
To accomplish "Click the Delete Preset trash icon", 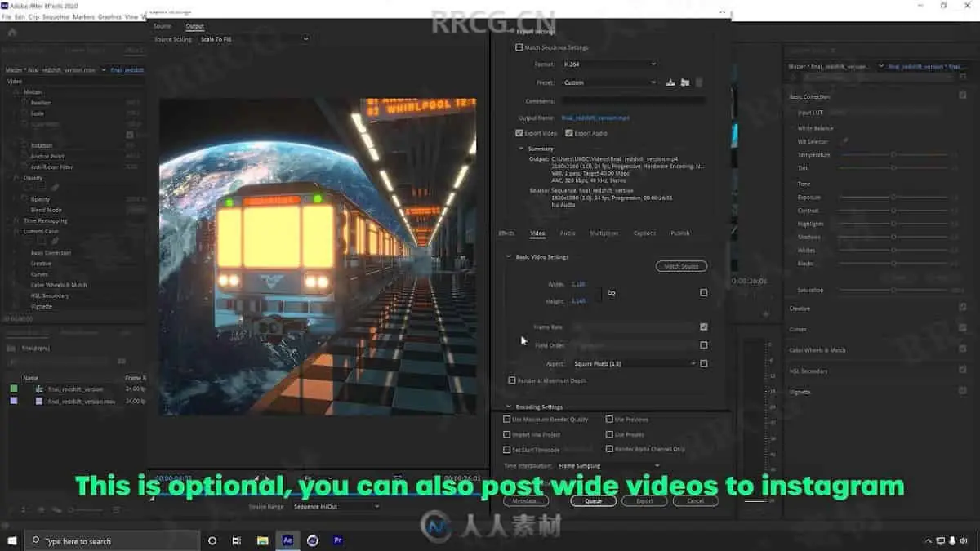I will click(699, 82).
